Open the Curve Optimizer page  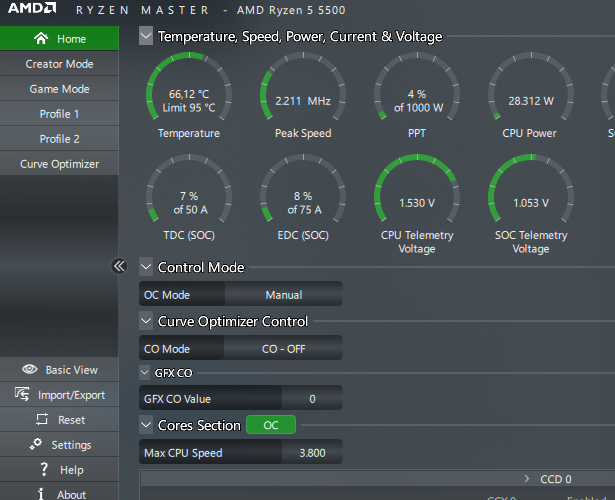tap(59, 164)
